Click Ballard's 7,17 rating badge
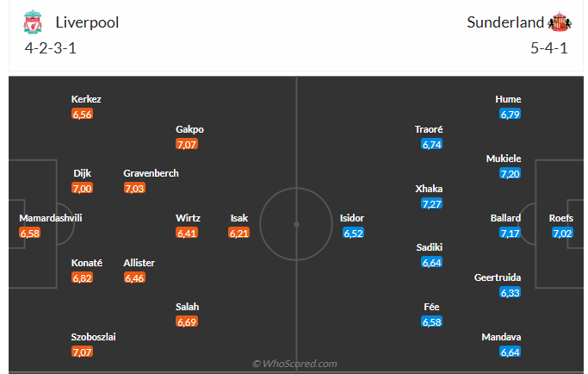 [x=510, y=233]
